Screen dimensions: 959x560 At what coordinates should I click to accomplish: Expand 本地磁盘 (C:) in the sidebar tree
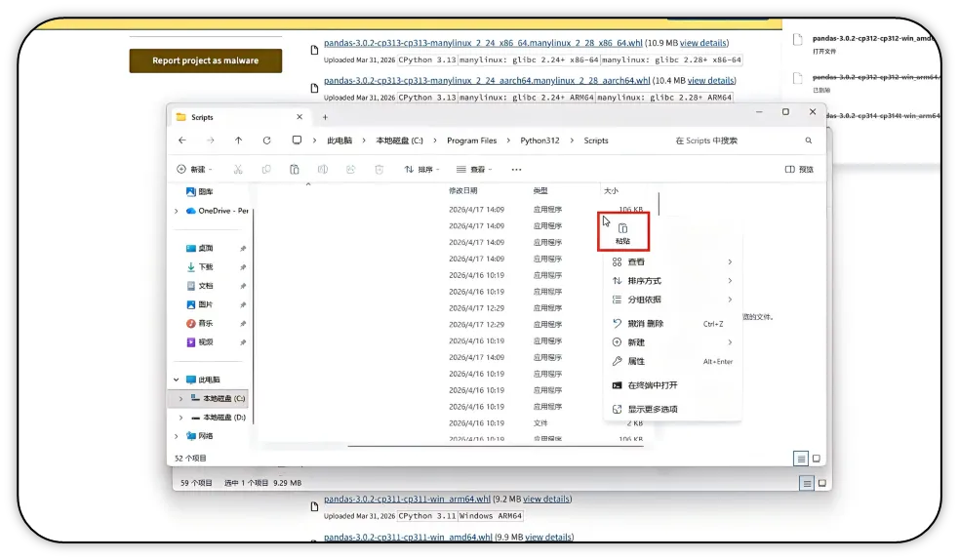pyautogui.click(x=181, y=399)
